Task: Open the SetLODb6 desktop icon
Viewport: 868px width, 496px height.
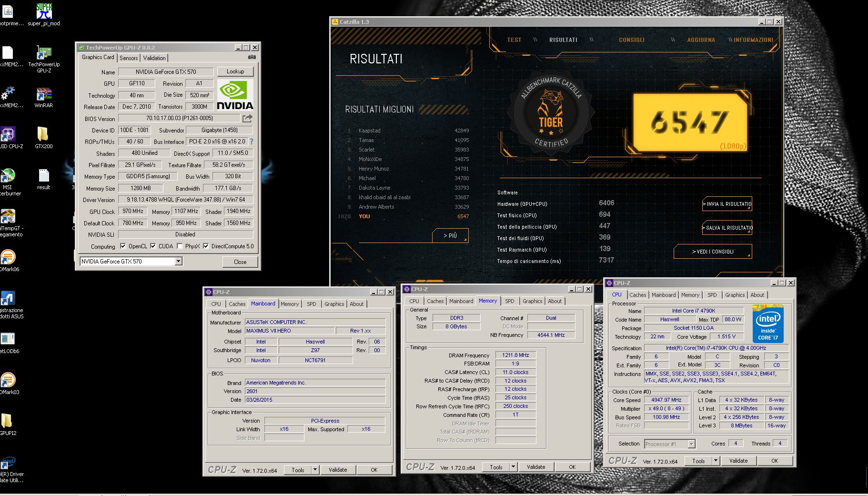Action: [x=9, y=343]
